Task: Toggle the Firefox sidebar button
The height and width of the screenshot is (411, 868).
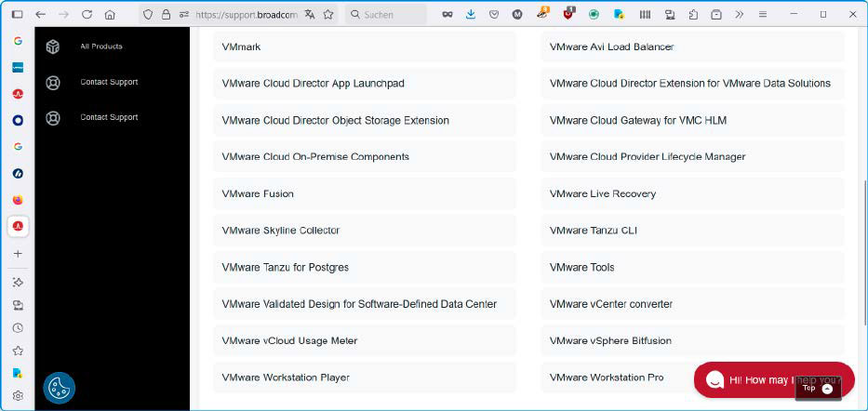Action: (17, 14)
